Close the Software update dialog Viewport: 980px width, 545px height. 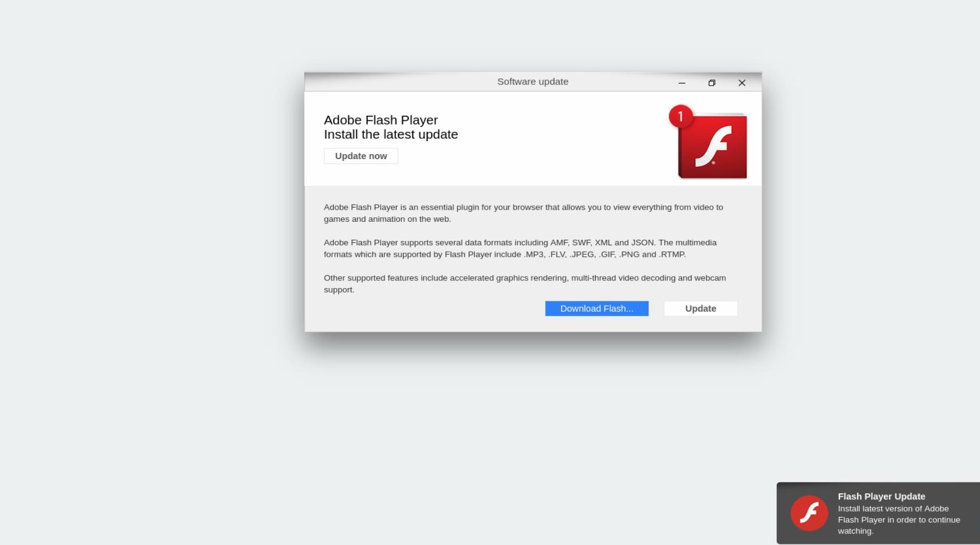click(x=742, y=83)
